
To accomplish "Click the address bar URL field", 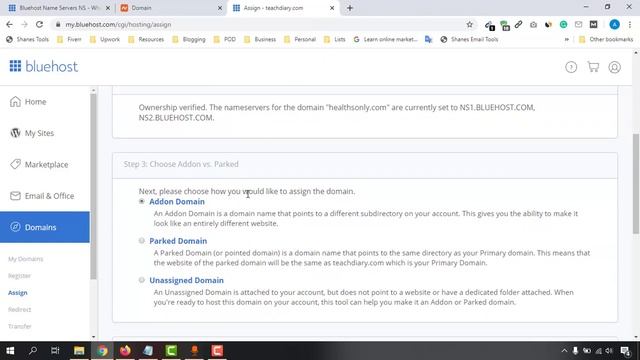I will [x=261, y=24].
